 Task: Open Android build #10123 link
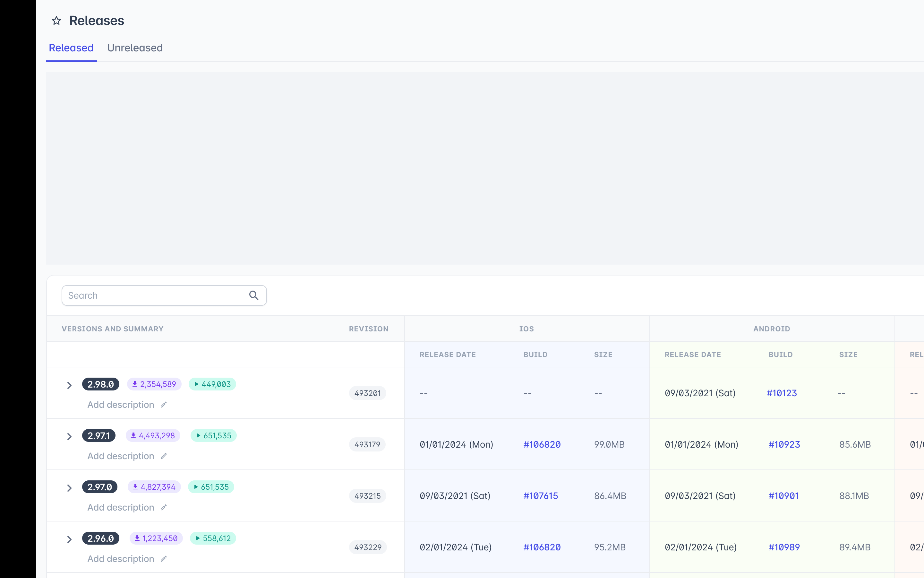782,393
